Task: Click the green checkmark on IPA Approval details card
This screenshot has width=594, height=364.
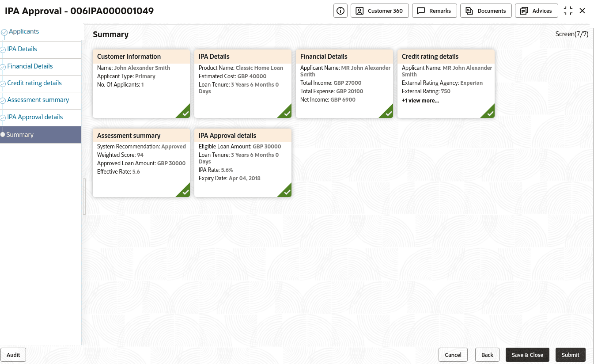Action: tap(287, 192)
